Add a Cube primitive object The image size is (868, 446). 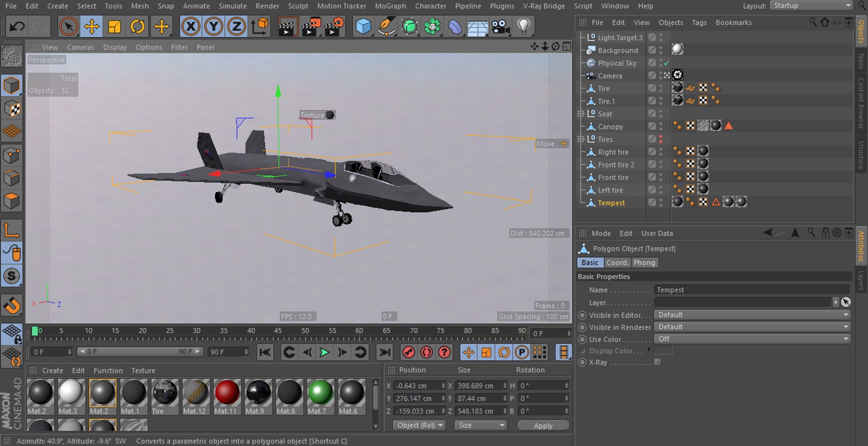click(363, 27)
